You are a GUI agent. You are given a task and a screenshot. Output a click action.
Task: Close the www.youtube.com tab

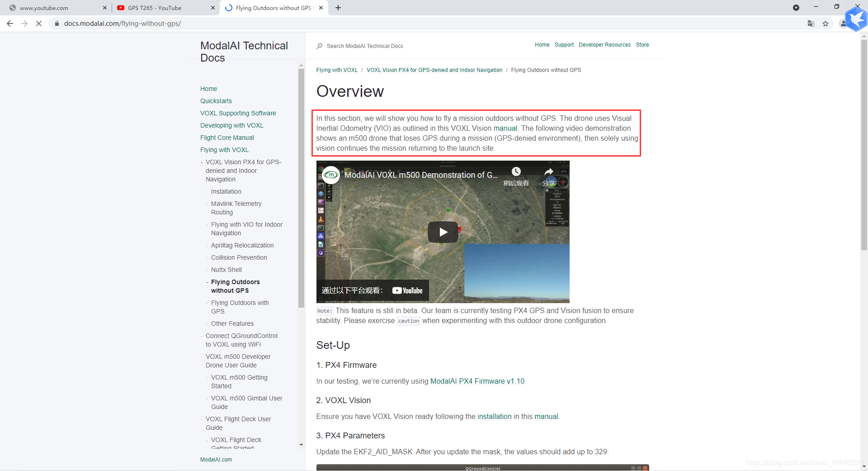point(104,8)
